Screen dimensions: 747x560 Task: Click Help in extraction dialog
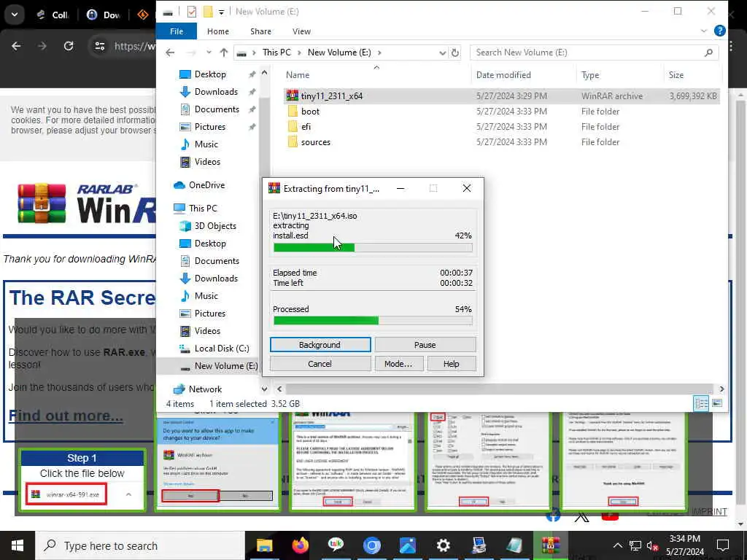pyautogui.click(x=451, y=364)
